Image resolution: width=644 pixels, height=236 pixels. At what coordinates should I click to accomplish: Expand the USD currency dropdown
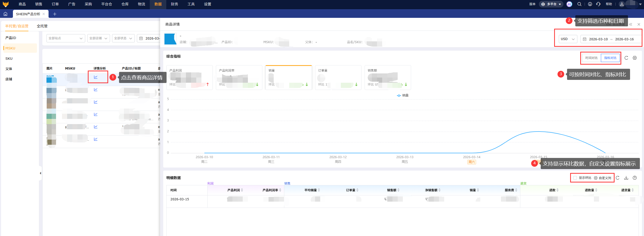tap(568, 39)
